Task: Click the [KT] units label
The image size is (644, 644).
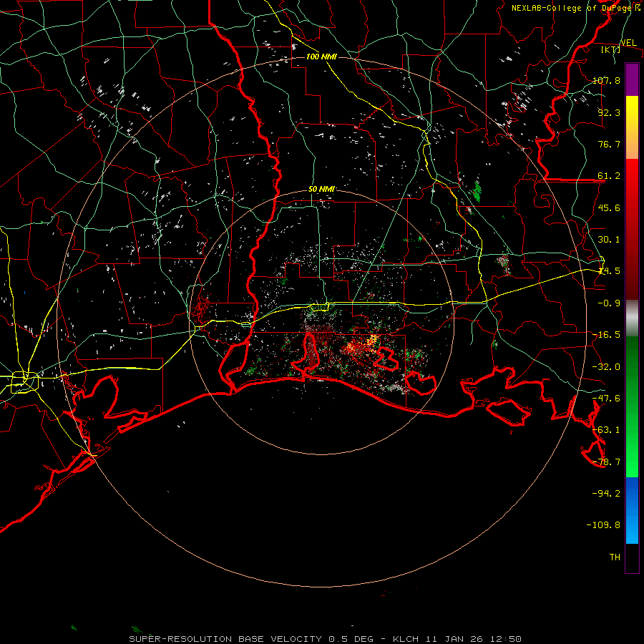Action: (x=610, y=49)
